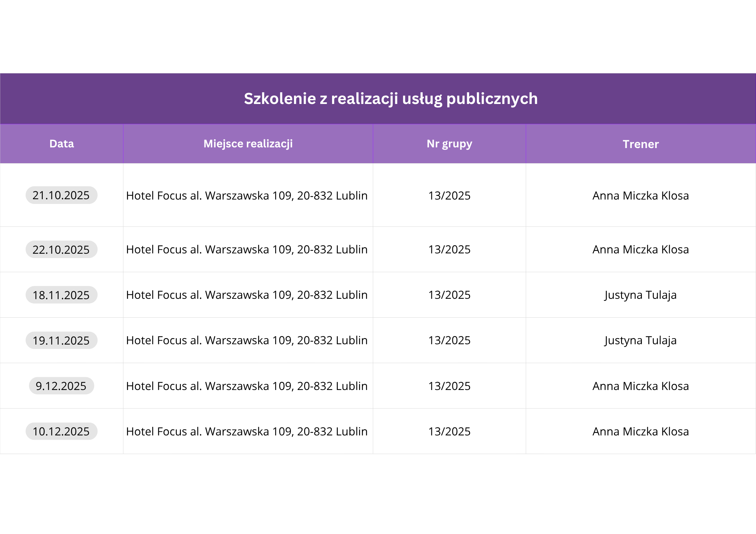Image resolution: width=756 pixels, height=534 pixels.
Task: Click Hotel Focus address in 10.12.2025 row
Action: (247, 431)
